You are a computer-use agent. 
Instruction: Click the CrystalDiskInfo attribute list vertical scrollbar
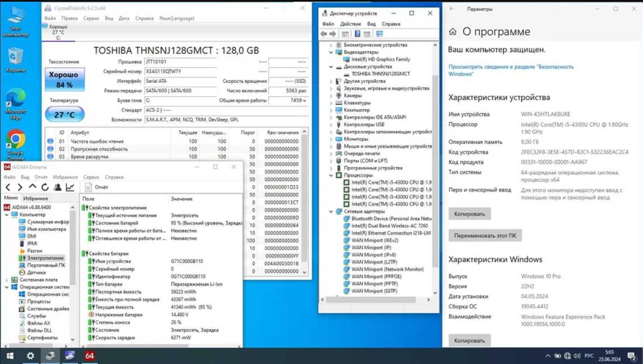point(304,202)
